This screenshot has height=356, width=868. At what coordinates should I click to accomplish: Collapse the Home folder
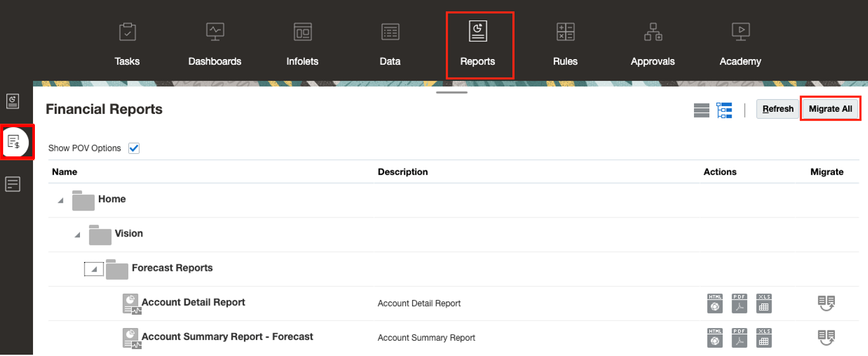[61, 200]
